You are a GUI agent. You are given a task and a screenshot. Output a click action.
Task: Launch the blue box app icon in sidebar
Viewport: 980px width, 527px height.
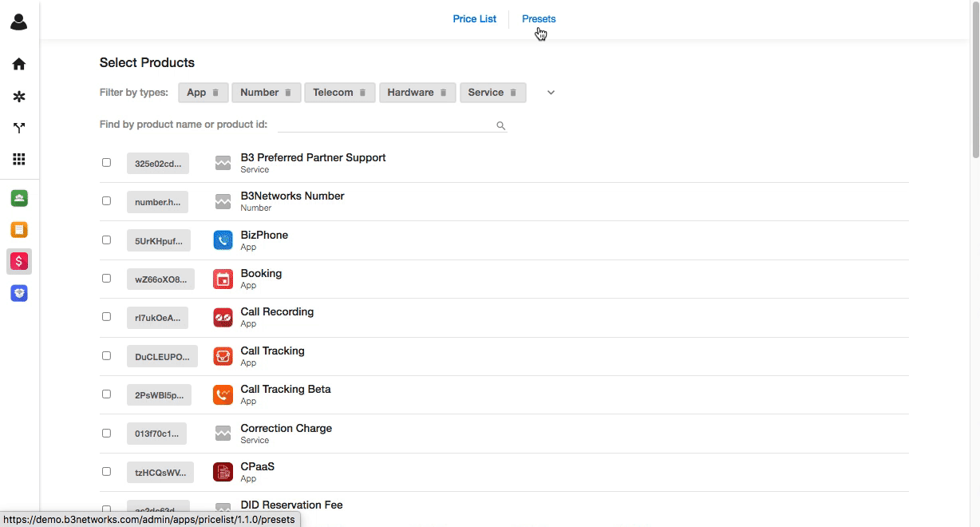[x=19, y=293]
